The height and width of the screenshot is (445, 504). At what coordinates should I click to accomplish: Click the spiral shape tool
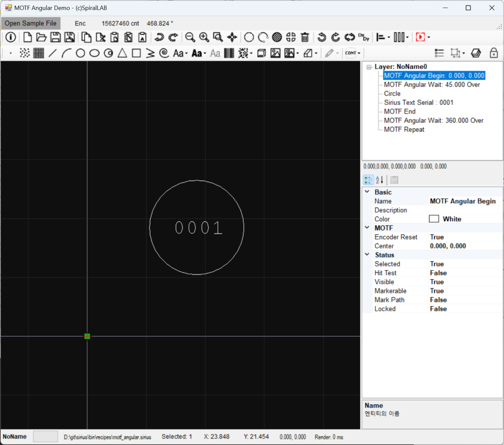click(x=164, y=53)
